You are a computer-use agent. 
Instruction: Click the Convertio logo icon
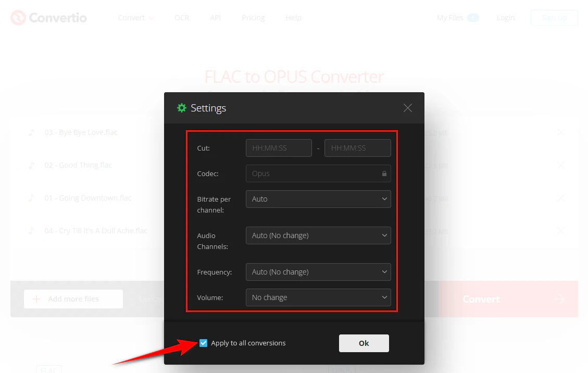[x=18, y=18]
